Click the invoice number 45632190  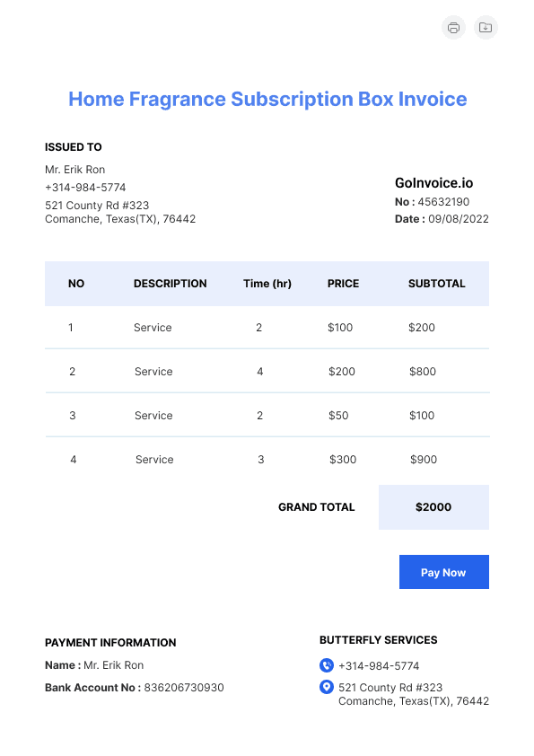(x=443, y=201)
